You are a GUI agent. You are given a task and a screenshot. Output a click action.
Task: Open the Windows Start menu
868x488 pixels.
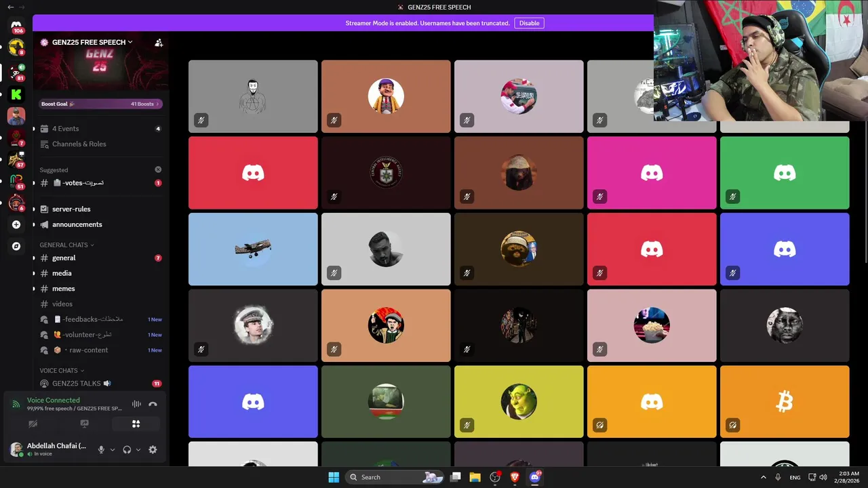pos(334,477)
